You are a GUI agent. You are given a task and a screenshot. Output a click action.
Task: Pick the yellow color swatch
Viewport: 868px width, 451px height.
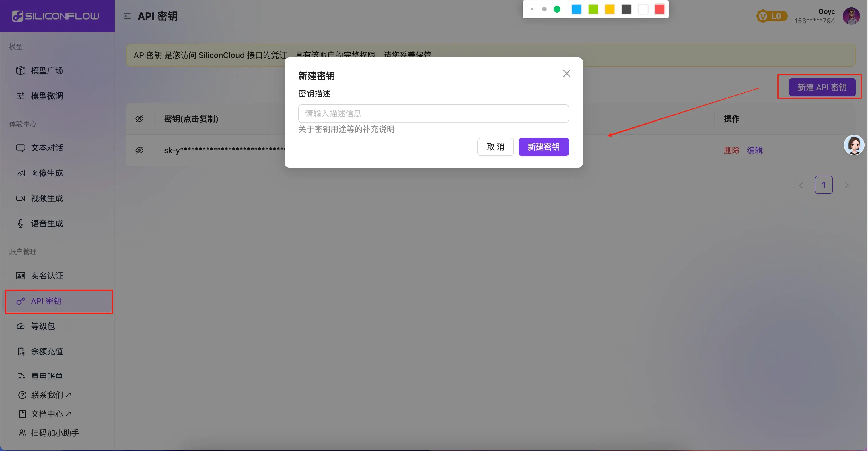coord(610,9)
